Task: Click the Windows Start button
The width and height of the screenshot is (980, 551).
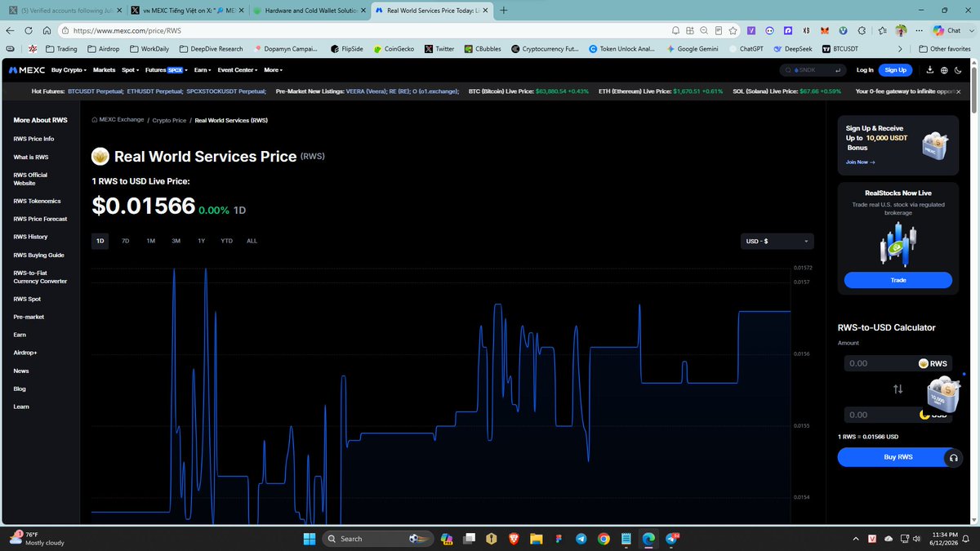Action: [x=310, y=539]
